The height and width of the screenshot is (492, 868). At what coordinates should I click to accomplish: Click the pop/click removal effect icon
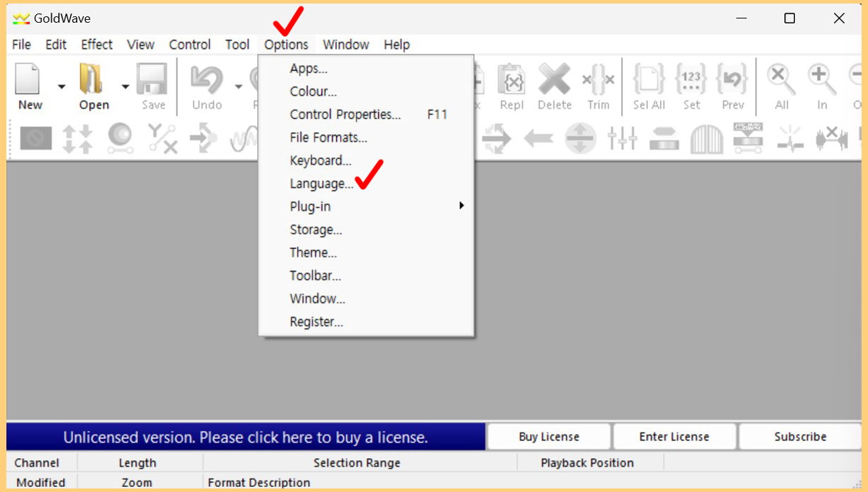tap(790, 138)
